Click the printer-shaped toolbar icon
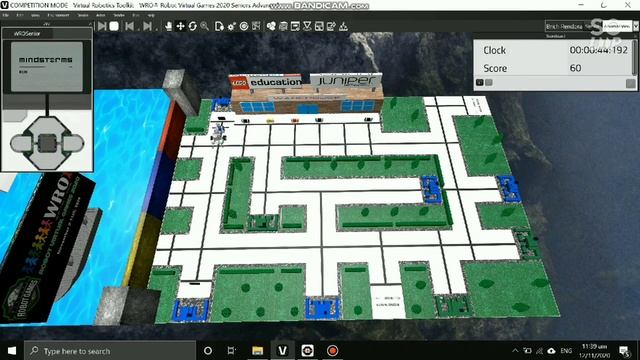Screen dimensions: 640x360 (283, 26)
